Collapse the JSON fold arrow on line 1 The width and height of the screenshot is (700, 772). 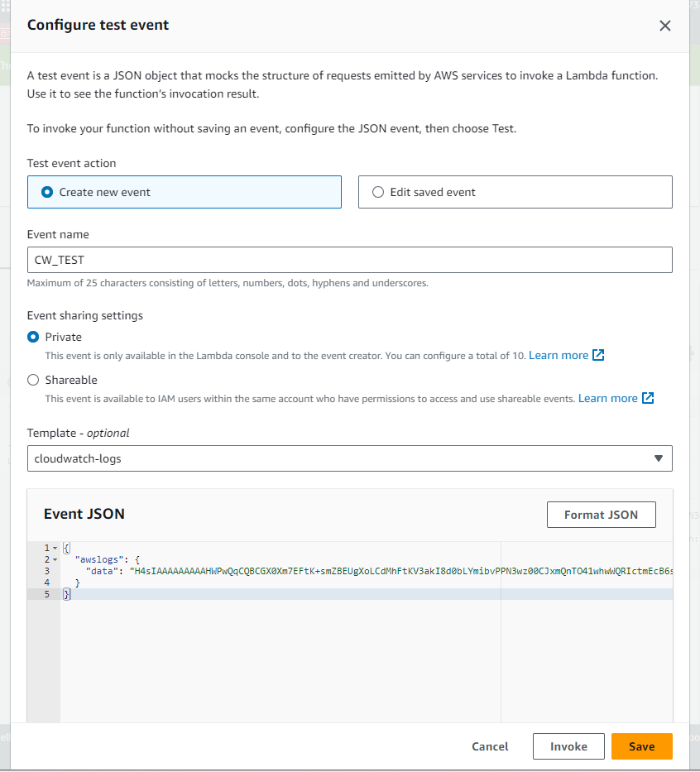[x=55, y=548]
